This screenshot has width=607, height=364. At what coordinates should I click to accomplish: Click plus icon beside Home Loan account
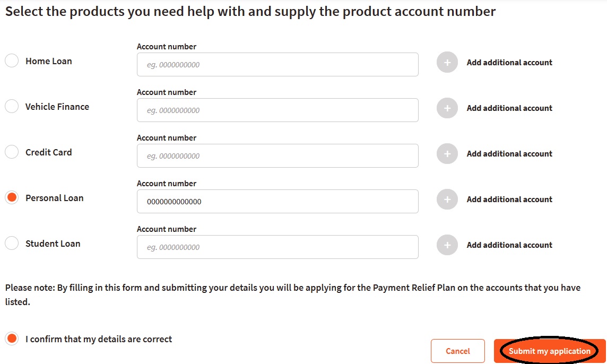[447, 63]
